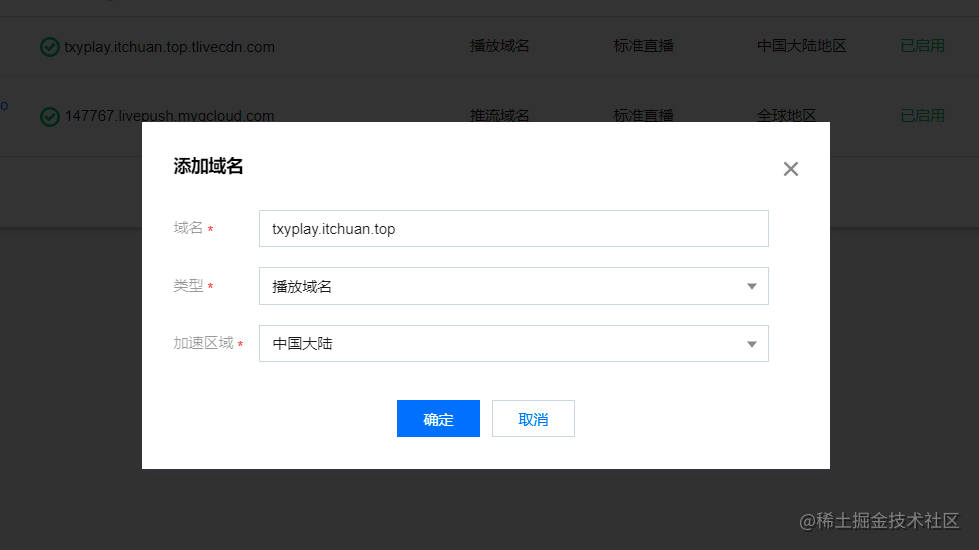The width and height of the screenshot is (979, 550).
Task: Click the 类型 field label
Action: (x=188, y=286)
